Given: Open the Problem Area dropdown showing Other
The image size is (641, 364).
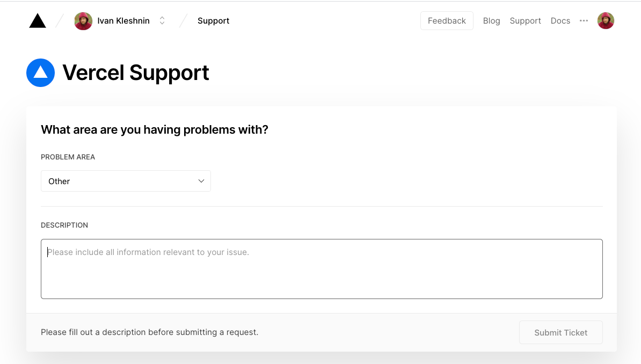Looking at the screenshot, I should [x=126, y=181].
